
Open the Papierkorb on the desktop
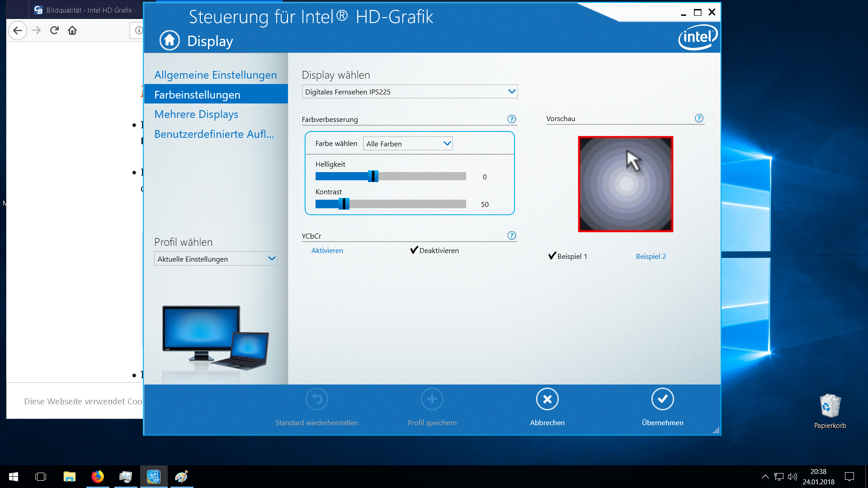830,411
